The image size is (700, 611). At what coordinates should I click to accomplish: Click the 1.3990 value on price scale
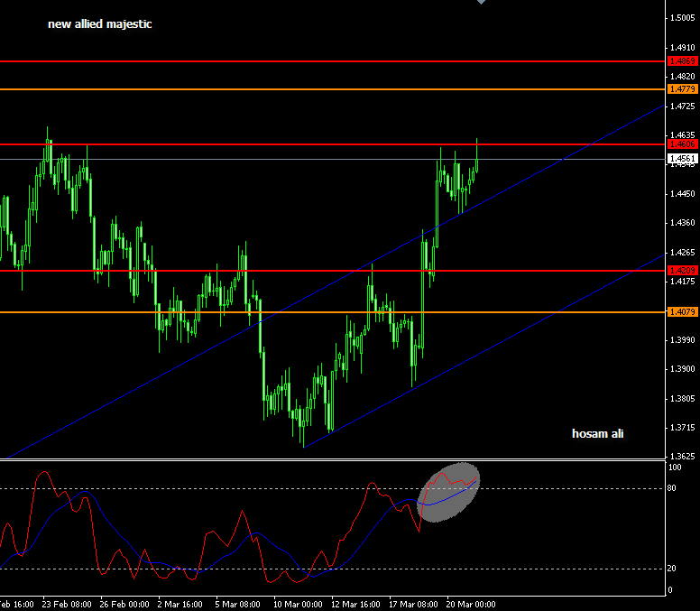[681, 340]
